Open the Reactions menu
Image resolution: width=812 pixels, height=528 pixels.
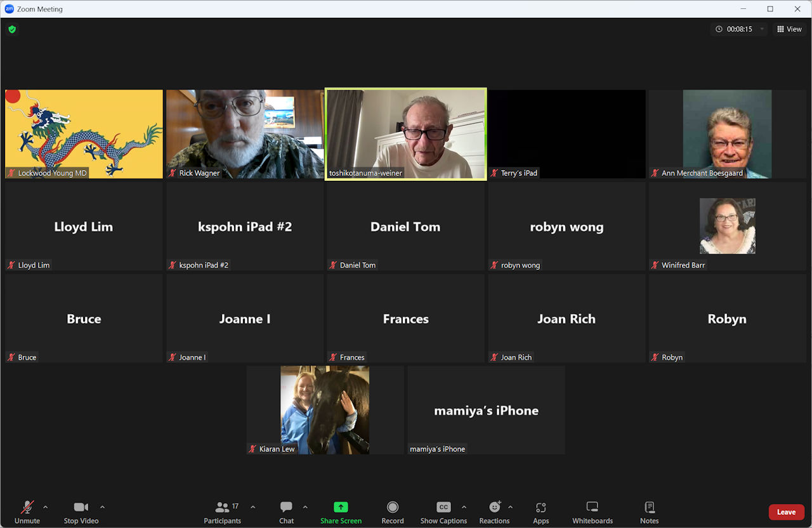[495, 512]
